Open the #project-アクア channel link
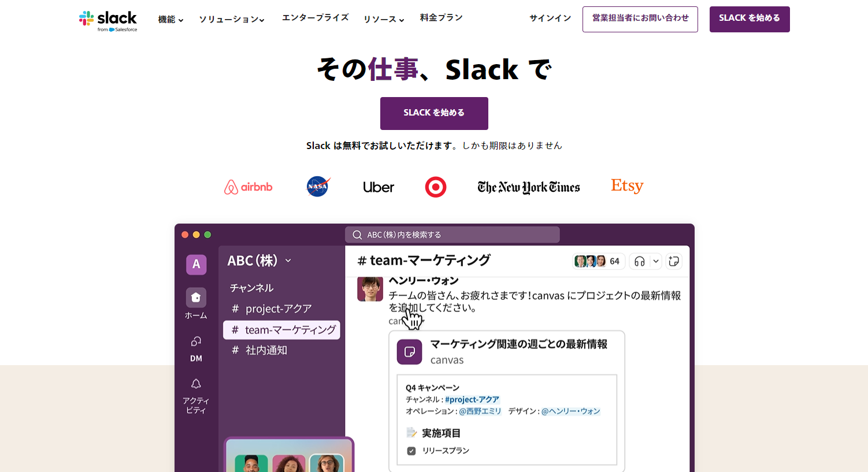 point(470,399)
